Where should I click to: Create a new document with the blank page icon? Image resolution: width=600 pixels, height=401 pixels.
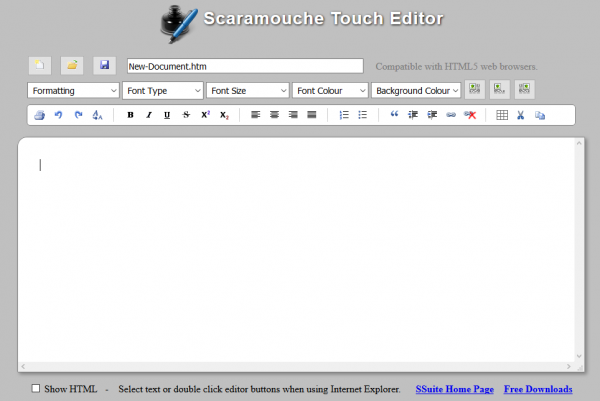40,65
